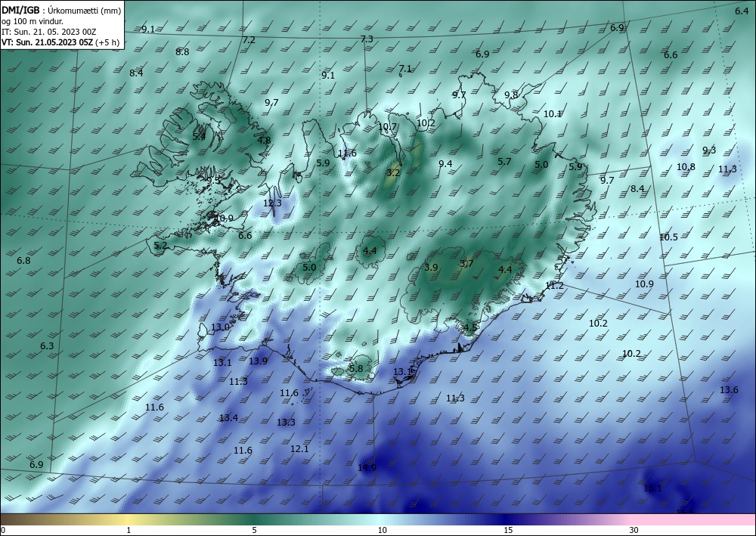Click the 14.9 value label
This screenshot has width=756, height=536.
point(367,467)
